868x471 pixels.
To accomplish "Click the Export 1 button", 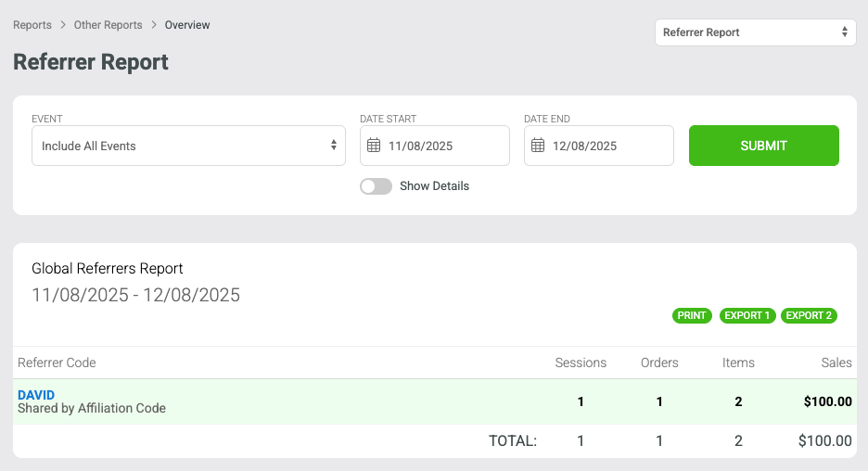I will point(747,315).
